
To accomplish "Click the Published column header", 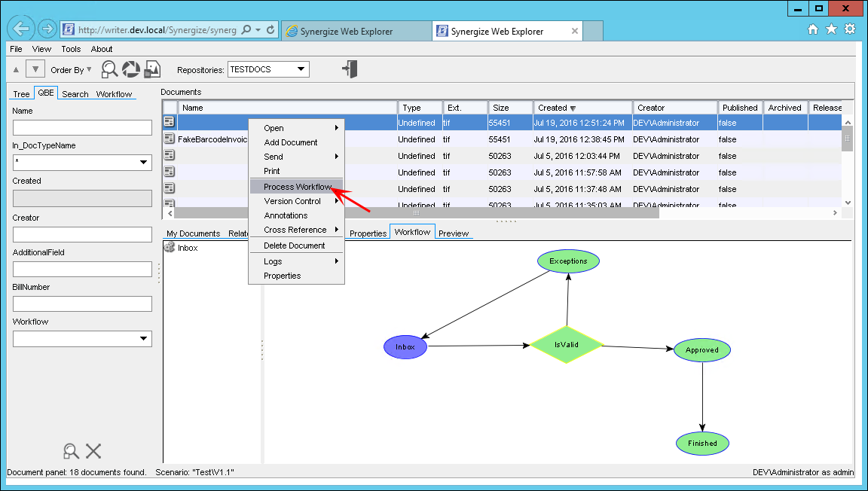I will [740, 108].
